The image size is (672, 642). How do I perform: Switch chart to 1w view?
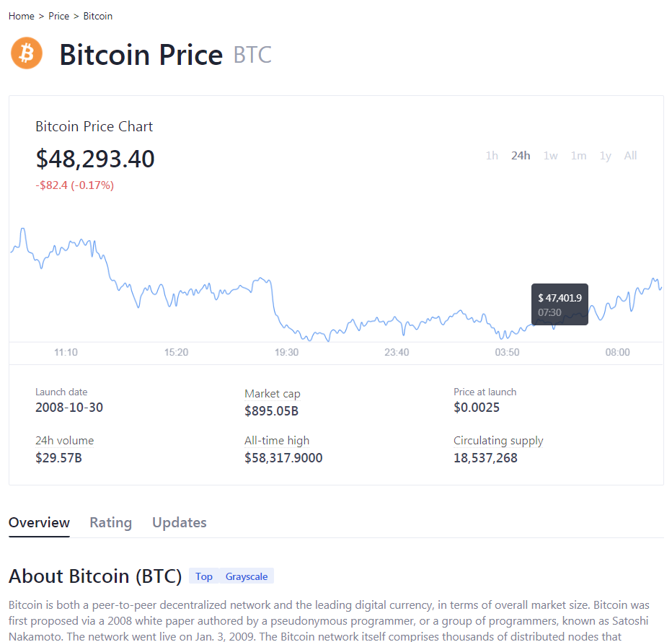point(550,155)
